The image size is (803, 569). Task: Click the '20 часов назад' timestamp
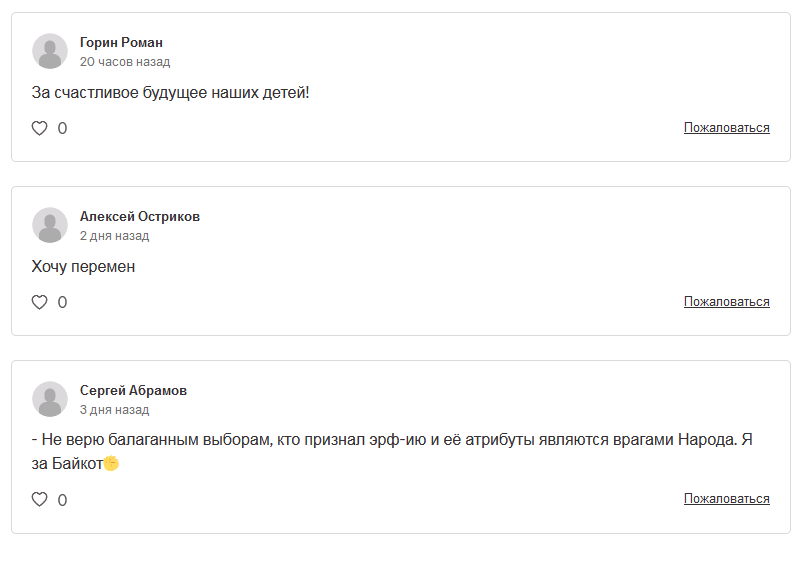pos(125,62)
